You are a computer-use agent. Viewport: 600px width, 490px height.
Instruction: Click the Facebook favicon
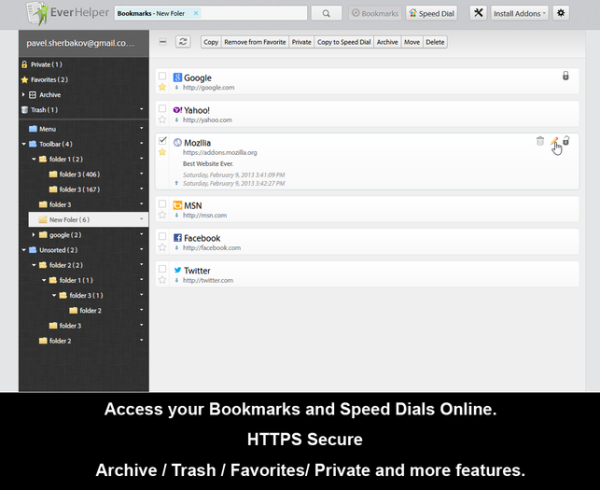point(177,238)
